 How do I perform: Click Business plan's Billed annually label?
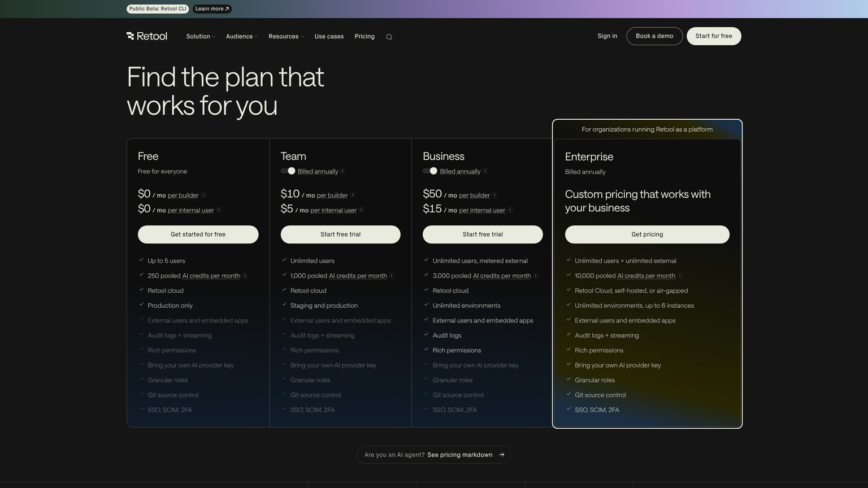[460, 172]
